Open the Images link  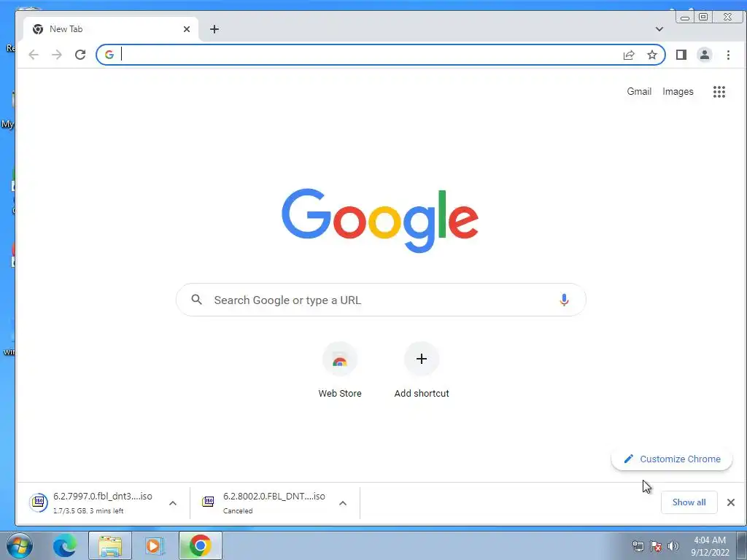click(x=678, y=91)
